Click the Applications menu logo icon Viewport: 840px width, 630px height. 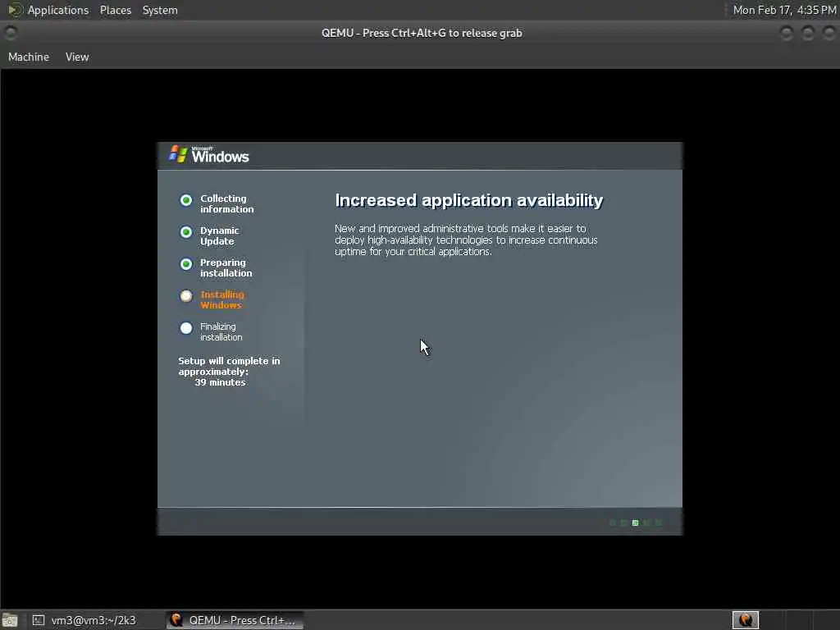15,10
